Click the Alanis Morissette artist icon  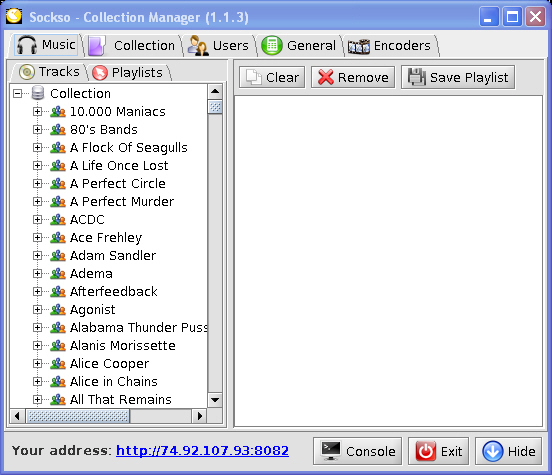pyautogui.click(x=58, y=345)
